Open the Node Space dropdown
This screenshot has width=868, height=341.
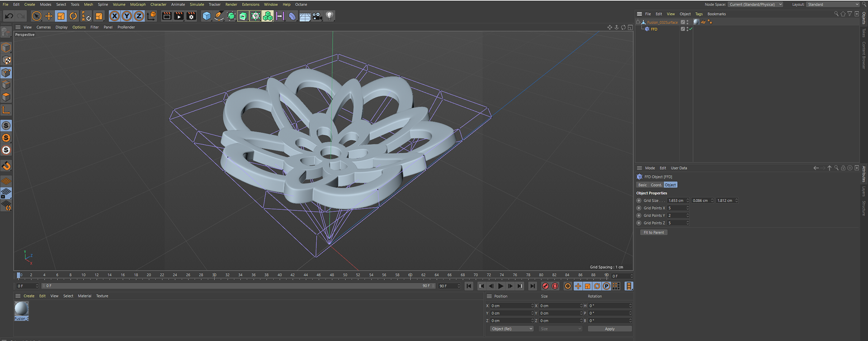pos(755,5)
